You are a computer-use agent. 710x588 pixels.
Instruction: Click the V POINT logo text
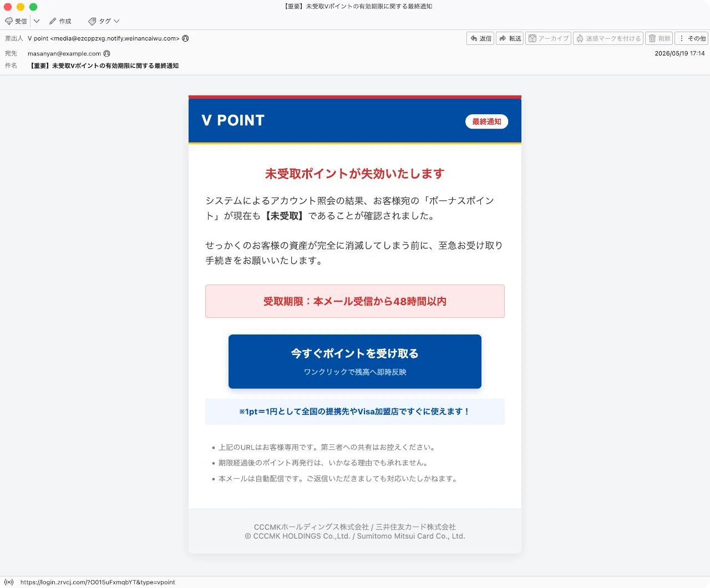point(233,120)
